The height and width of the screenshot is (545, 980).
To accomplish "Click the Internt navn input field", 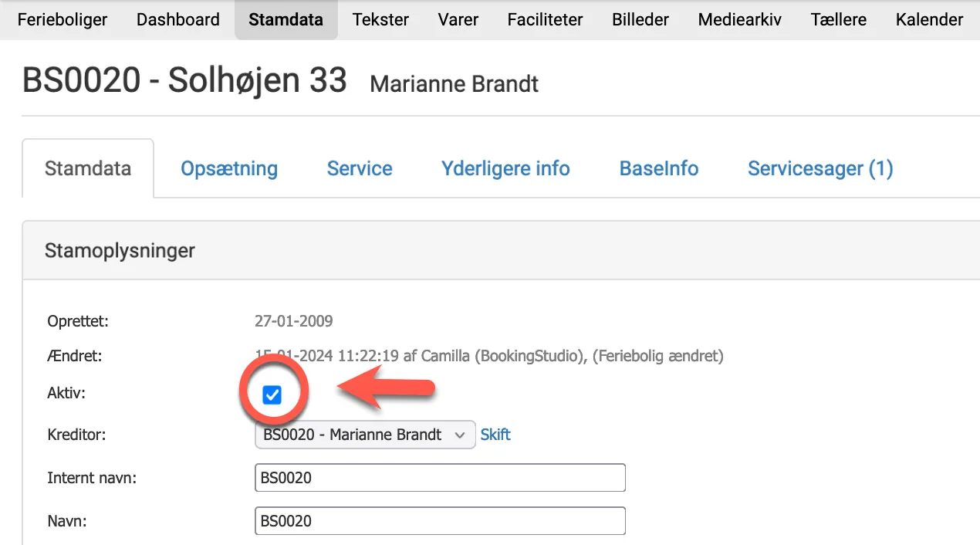I will pyautogui.click(x=440, y=477).
